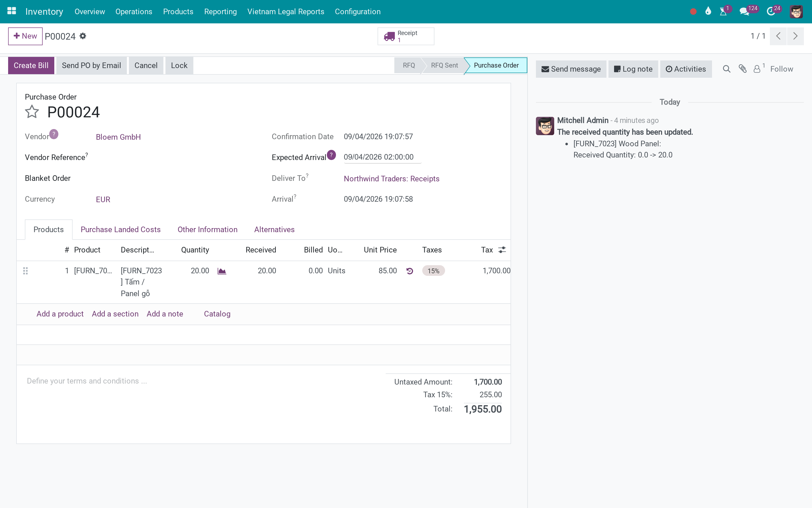Click the 15% tax tag
The width and height of the screenshot is (812, 508).
433,271
